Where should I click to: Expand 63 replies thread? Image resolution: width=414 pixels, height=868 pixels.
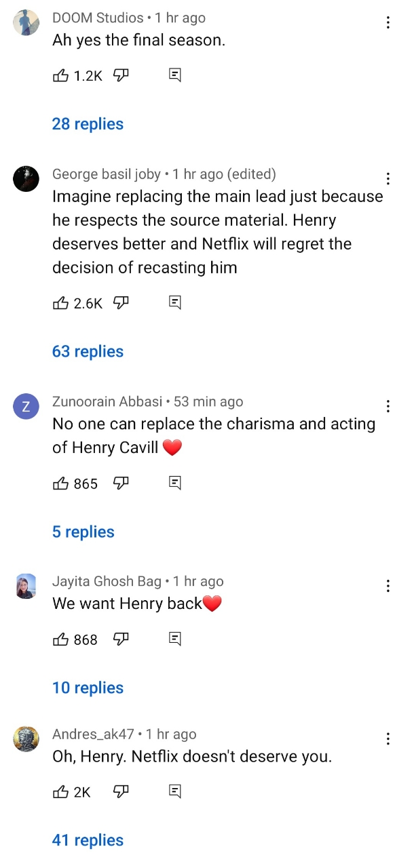point(88,351)
